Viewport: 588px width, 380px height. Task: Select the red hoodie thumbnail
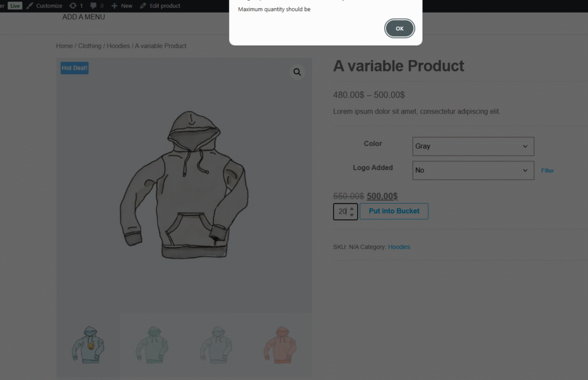point(280,344)
